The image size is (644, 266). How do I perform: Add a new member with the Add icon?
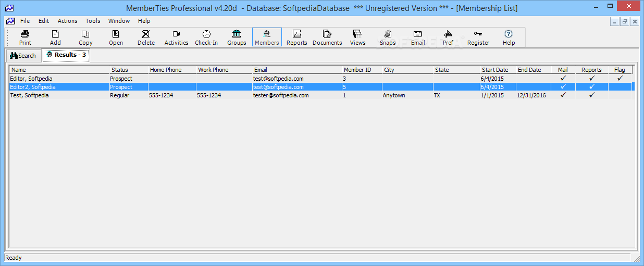click(x=55, y=37)
